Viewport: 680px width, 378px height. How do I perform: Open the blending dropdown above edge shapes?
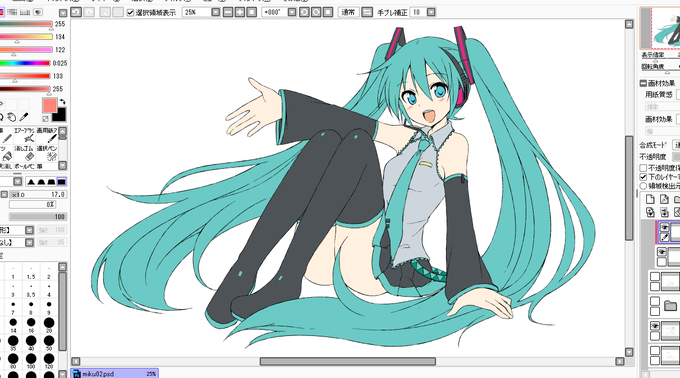click(x=17, y=181)
